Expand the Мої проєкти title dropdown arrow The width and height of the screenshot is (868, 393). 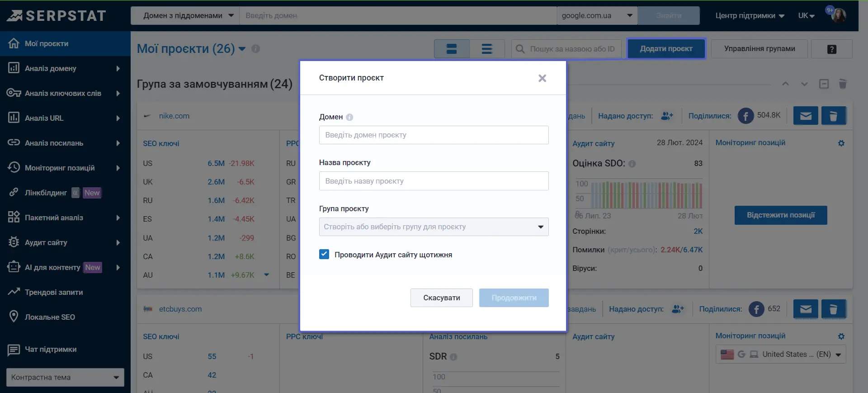click(242, 49)
